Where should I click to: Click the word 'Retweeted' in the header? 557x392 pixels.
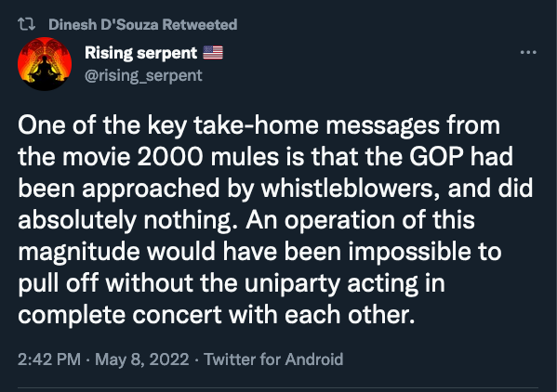(200, 24)
